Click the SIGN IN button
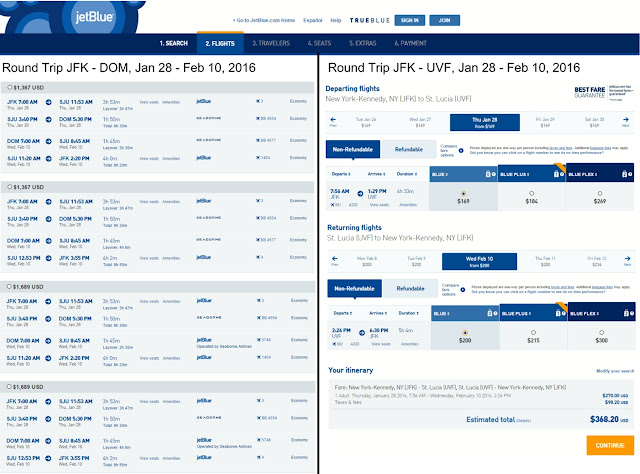The image size is (640, 474). pyautogui.click(x=409, y=20)
